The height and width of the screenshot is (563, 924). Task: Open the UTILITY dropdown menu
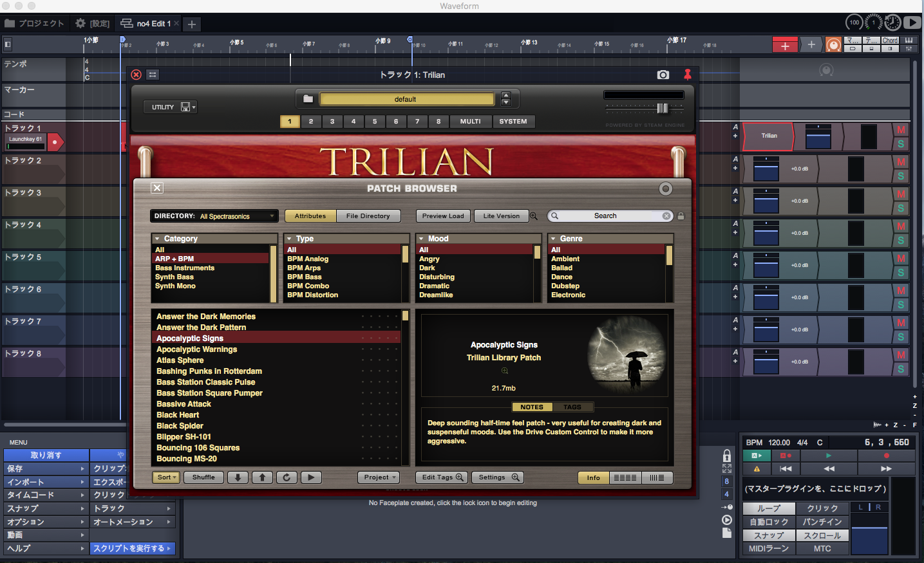(170, 107)
